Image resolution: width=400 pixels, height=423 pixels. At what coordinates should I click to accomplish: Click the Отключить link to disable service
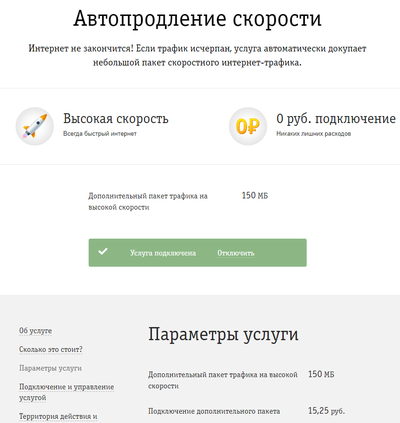pyautogui.click(x=236, y=253)
